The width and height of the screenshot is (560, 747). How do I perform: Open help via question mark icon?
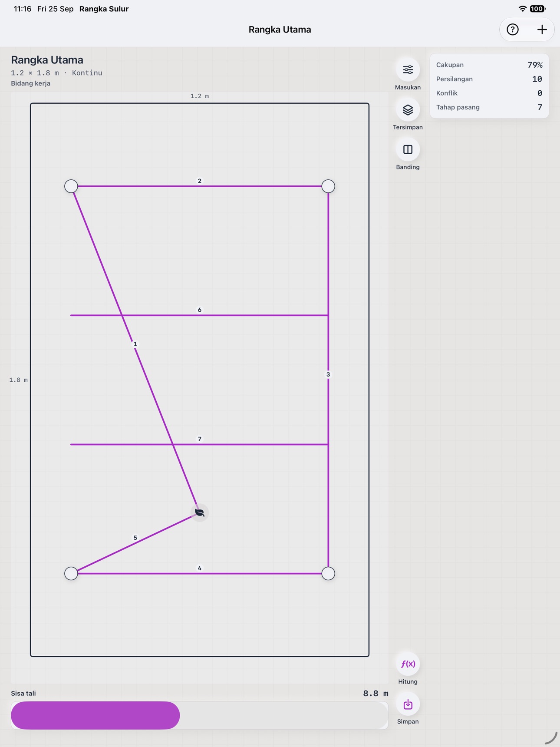pos(513,30)
